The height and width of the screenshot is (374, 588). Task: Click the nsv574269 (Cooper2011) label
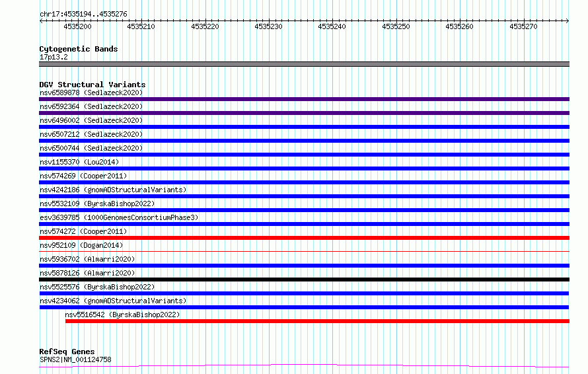pos(83,176)
